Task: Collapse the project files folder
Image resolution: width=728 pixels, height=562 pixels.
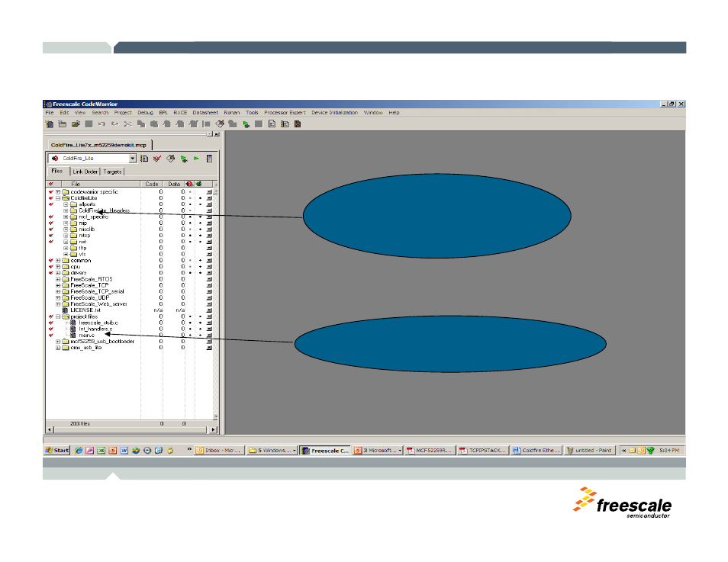Action: (58, 316)
